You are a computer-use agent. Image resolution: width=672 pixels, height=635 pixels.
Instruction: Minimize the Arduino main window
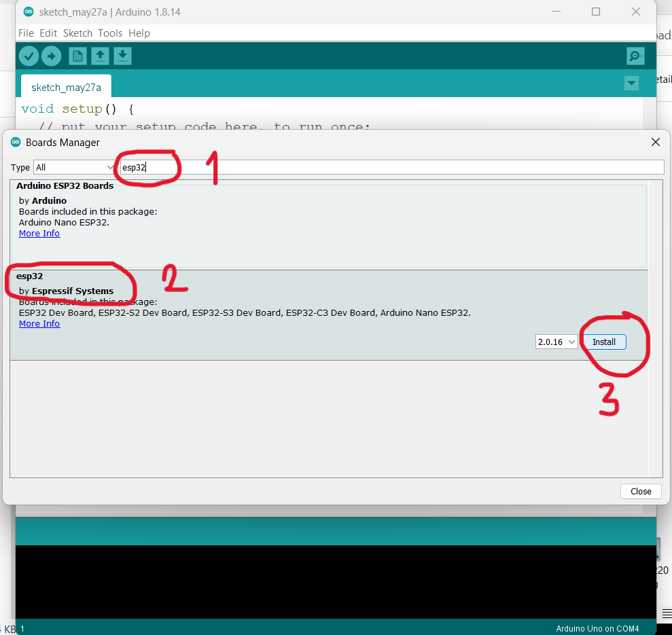(x=556, y=12)
